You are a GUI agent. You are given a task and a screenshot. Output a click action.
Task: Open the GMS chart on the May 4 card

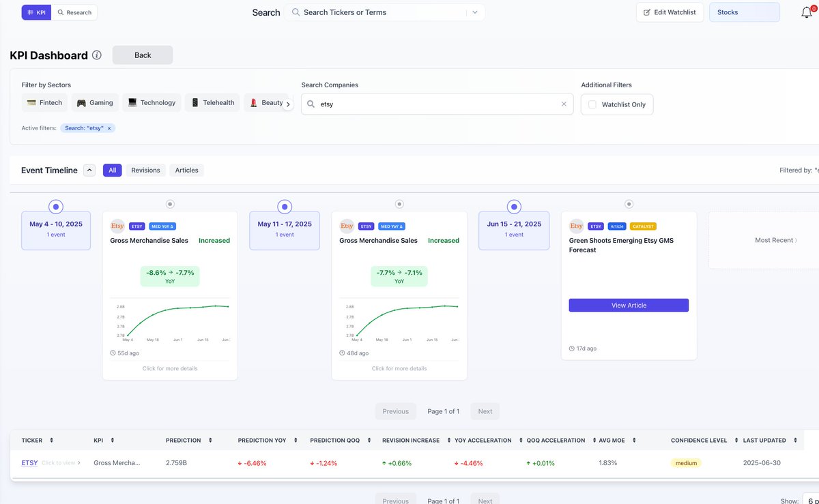coord(170,321)
